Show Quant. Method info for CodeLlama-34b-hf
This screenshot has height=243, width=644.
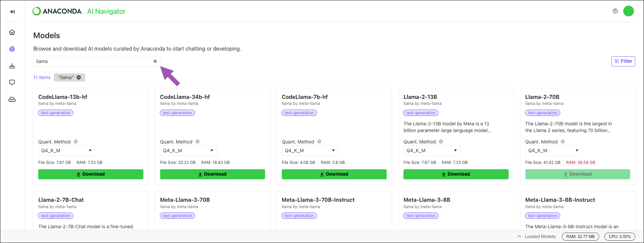point(197,142)
